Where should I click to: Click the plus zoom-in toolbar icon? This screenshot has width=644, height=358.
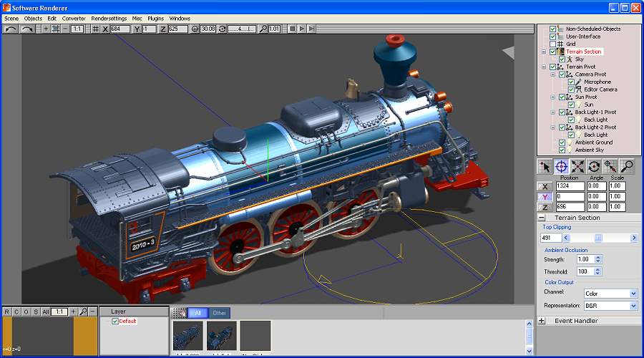tap(46, 29)
